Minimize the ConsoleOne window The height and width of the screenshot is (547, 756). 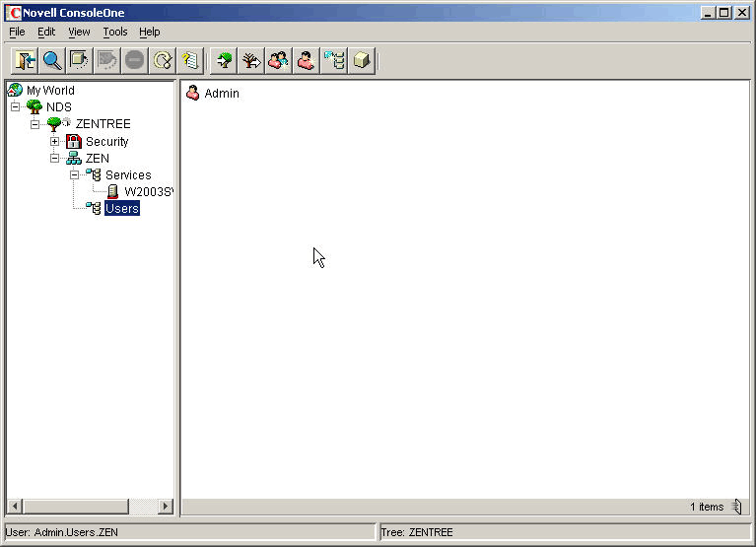point(708,13)
